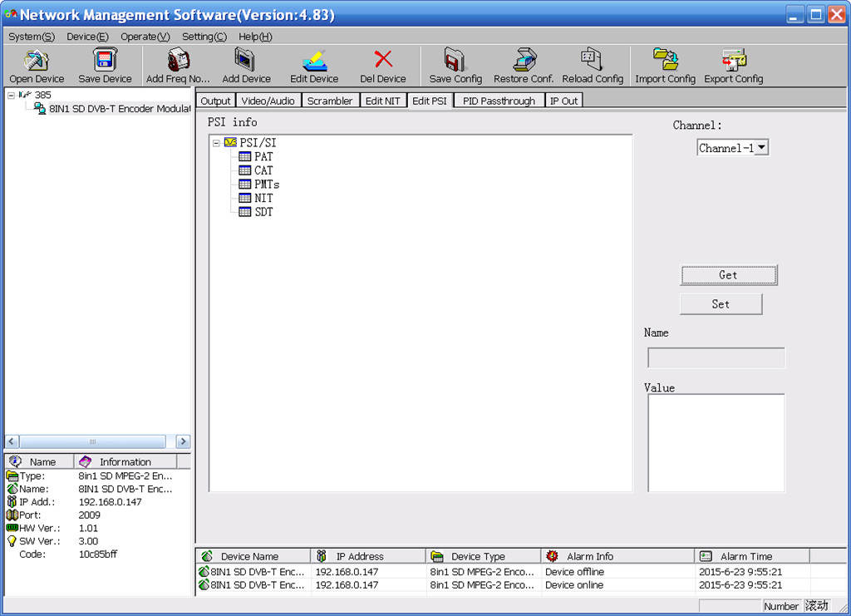Switch to the PID Passthrough tab
The width and height of the screenshot is (851, 616).
(x=499, y=101)
